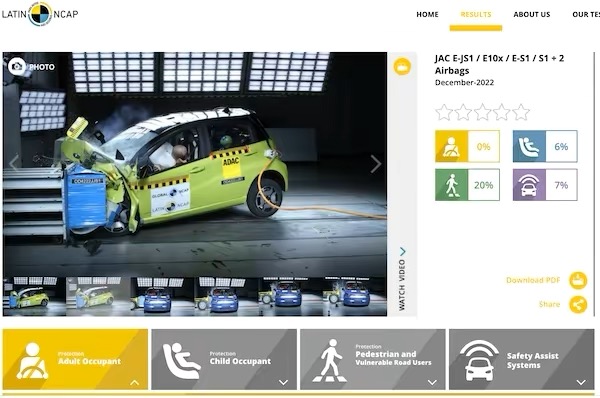Screen dimensions: 600x398
Task: Show next photo with right arrow
Action: [375, 163]
